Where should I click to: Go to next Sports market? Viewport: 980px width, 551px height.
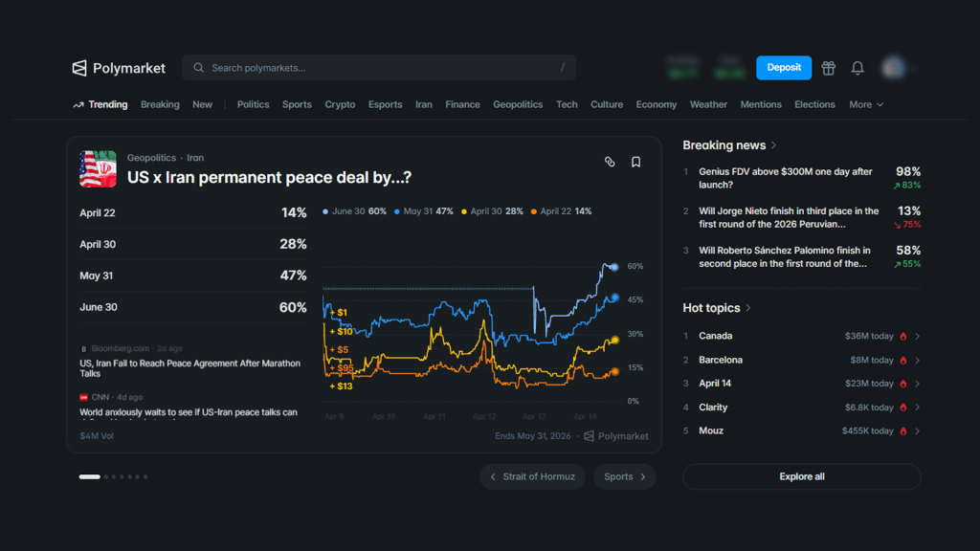coord(624,476)
